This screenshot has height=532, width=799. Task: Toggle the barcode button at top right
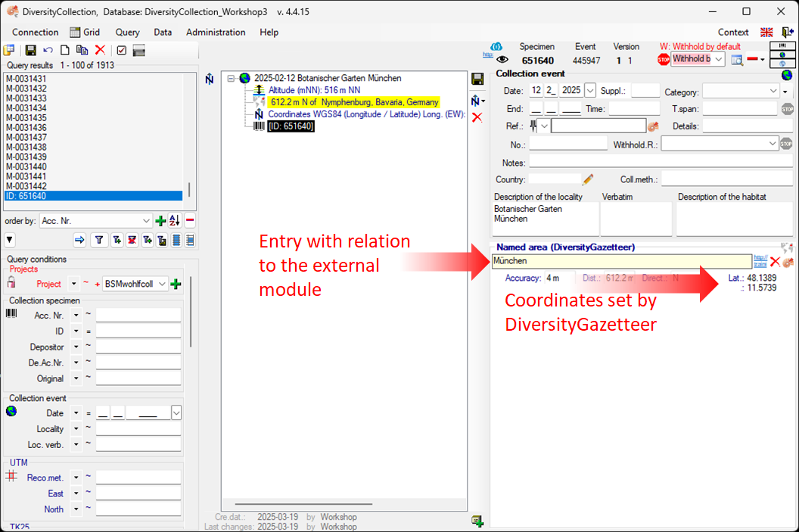[782, 46]
